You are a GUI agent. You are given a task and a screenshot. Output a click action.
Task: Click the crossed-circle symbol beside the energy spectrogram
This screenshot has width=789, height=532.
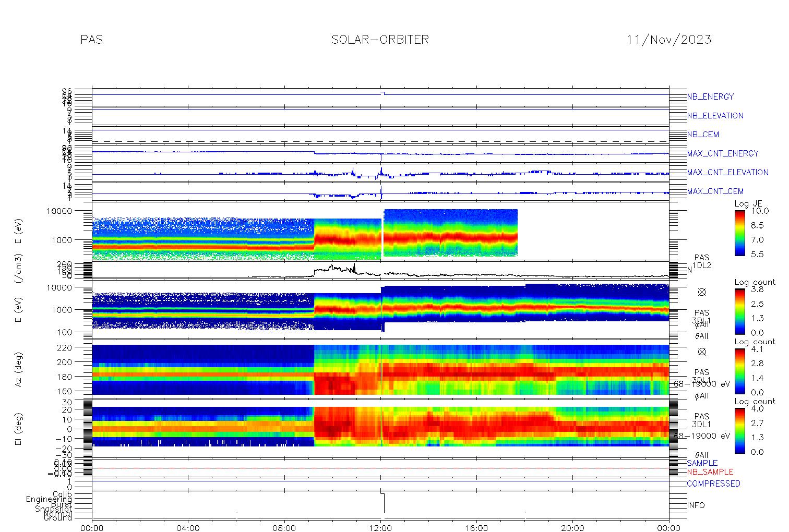pyautogui.click(x=702, y=292)
